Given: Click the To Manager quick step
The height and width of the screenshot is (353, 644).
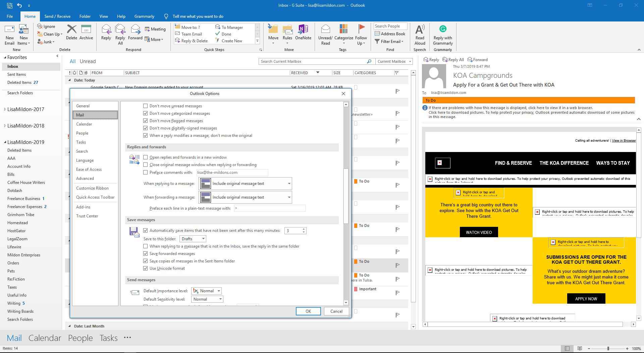Looking at the screenshot, I should pos(229,27).
